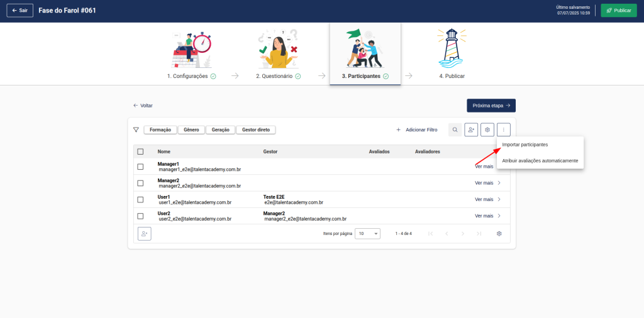Click the Gestor direto filter chip
The image size is (644, 318).
tap(256, 130)
